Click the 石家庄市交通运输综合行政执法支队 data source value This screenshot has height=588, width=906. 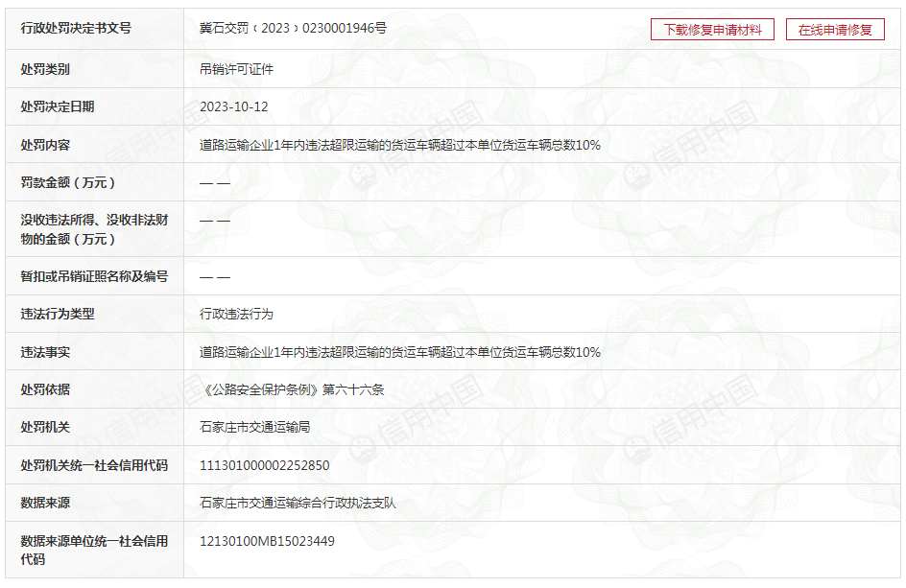298,503
